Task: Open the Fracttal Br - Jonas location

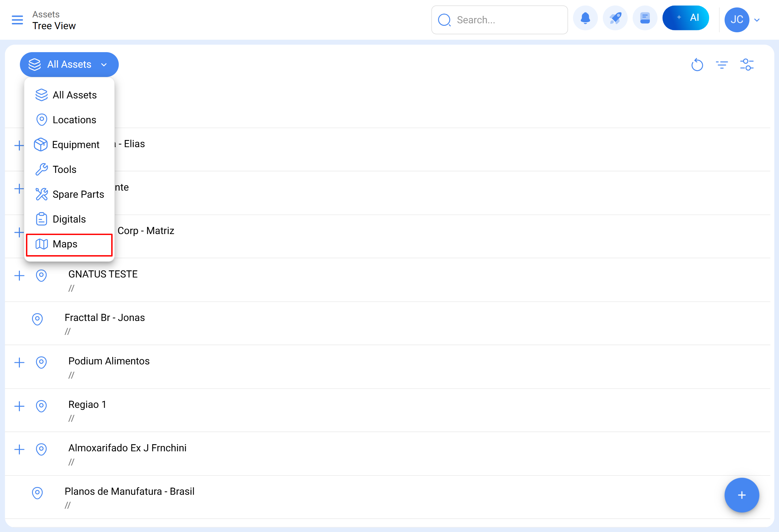Action: pos(105,318)
